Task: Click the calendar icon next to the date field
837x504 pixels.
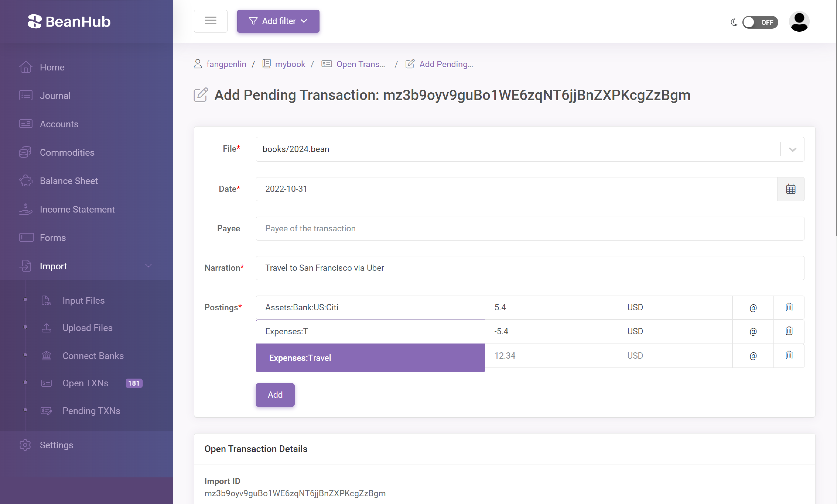Action: pos(790,189)
